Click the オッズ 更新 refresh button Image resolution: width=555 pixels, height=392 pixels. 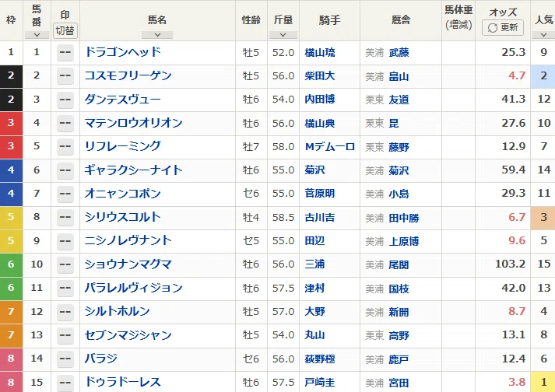coord(503,27)
